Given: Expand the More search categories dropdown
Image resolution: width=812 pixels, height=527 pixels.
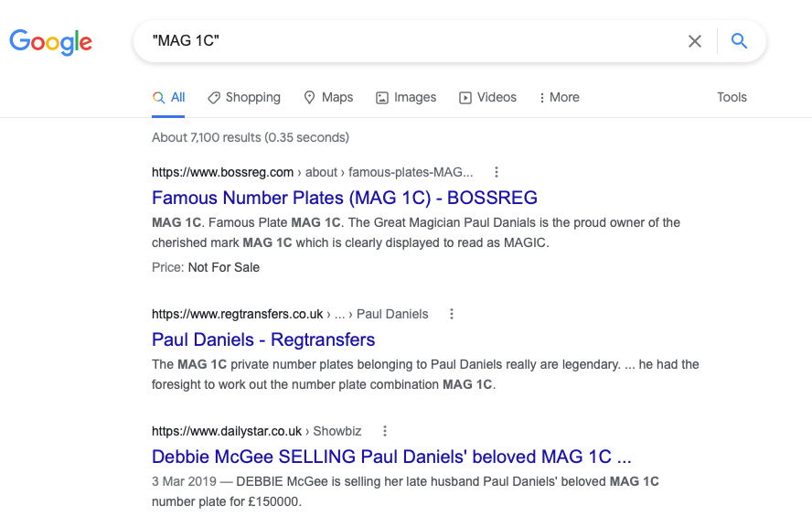Looking at the screenshot, I should point(558,97).
